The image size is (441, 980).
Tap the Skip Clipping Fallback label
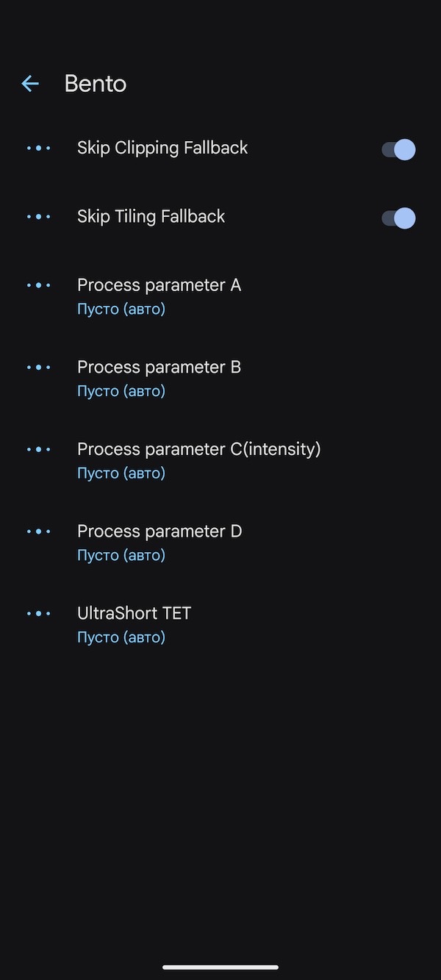click(x=162, y=148)
